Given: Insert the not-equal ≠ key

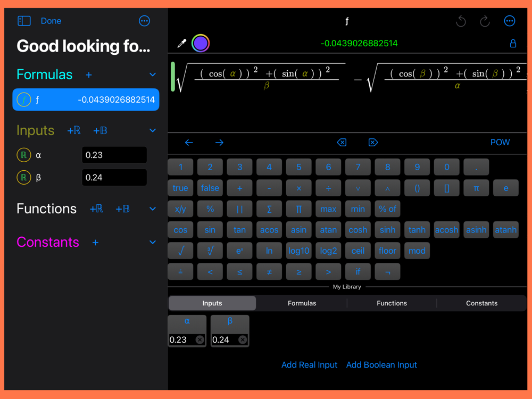Looking at the screenshot, I should coord(269,272).
